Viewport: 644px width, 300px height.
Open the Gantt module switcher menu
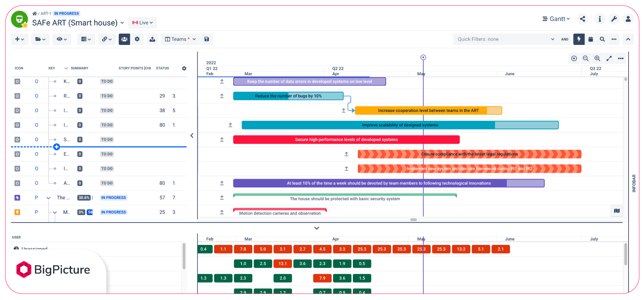(556, 19)
